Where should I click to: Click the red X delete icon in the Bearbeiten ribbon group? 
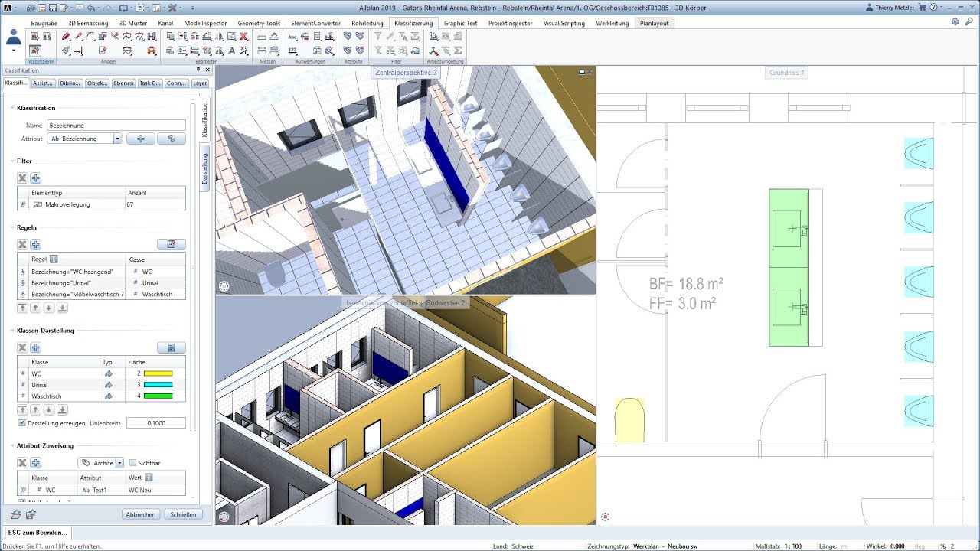(243, 36)
